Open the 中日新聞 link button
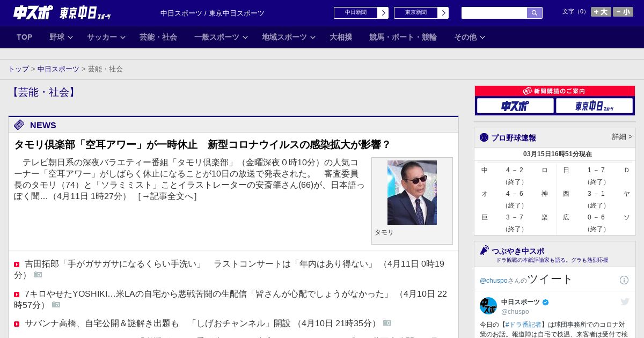 [356, 13]
